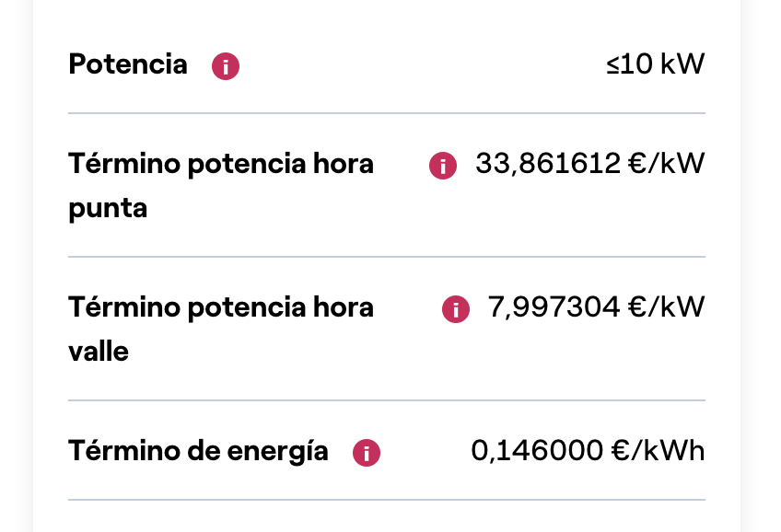Click the divider line below the Potencia row
This screenshot has height=532, width=781.
point(387,113)
